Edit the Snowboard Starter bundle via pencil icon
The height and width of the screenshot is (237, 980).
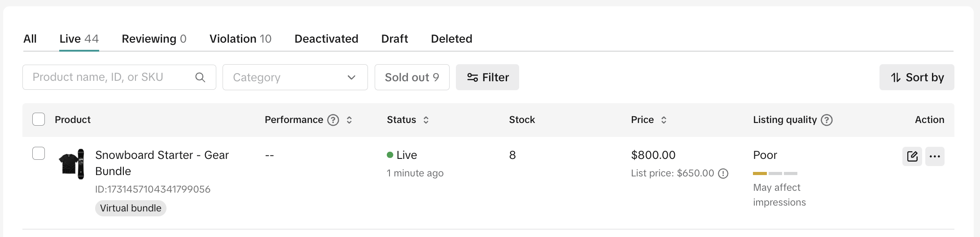pos(912,157)
